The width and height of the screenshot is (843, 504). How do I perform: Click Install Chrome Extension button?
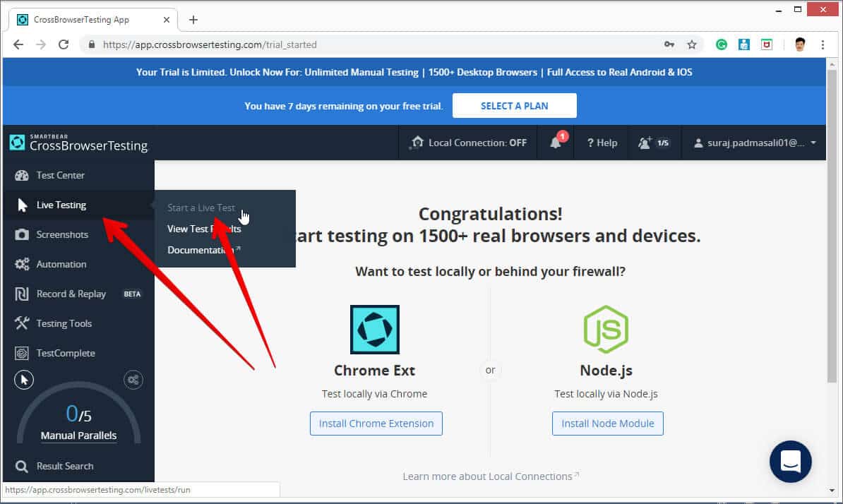tap(376, 424)
